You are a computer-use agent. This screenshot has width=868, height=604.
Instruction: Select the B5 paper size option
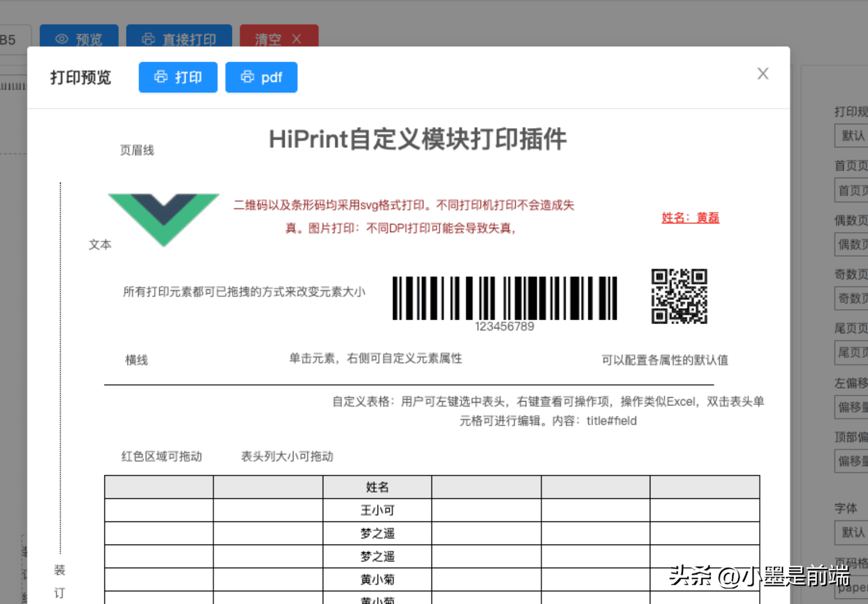coord(9,40)
